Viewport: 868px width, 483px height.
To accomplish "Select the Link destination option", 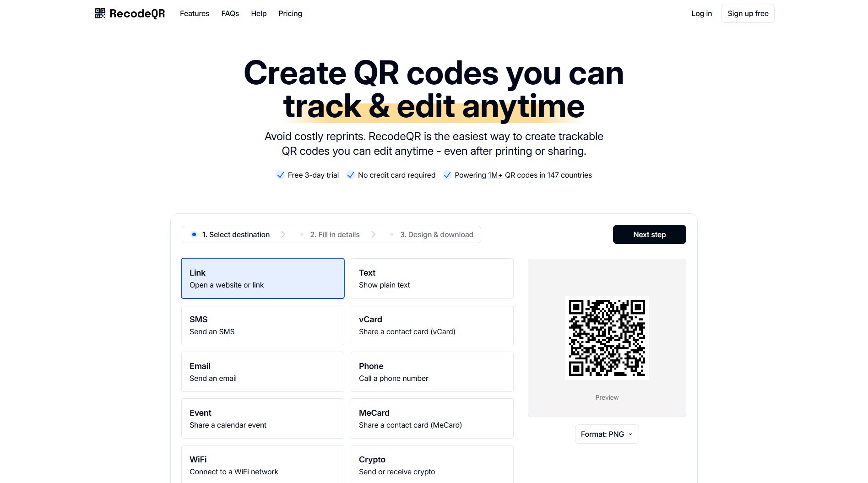I will click(263, 278).
